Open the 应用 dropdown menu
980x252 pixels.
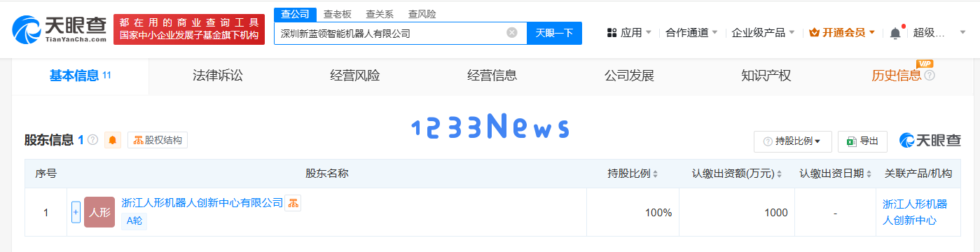629,32
